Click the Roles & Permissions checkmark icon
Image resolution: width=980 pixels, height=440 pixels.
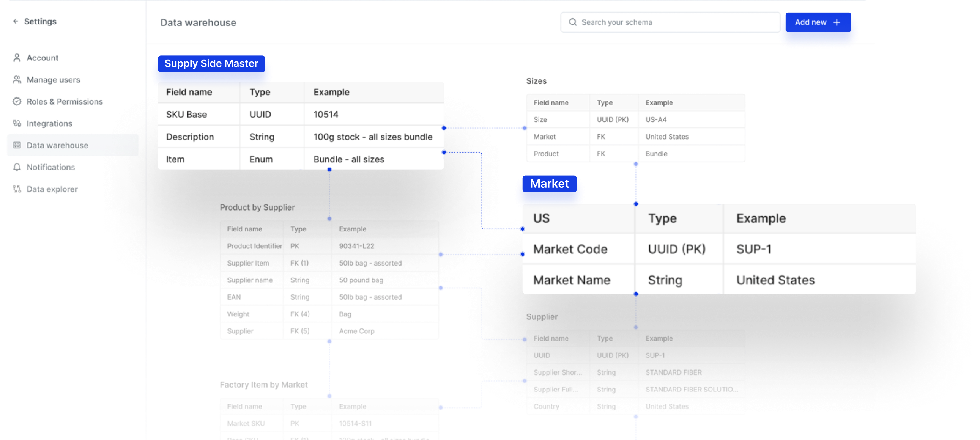17,102
